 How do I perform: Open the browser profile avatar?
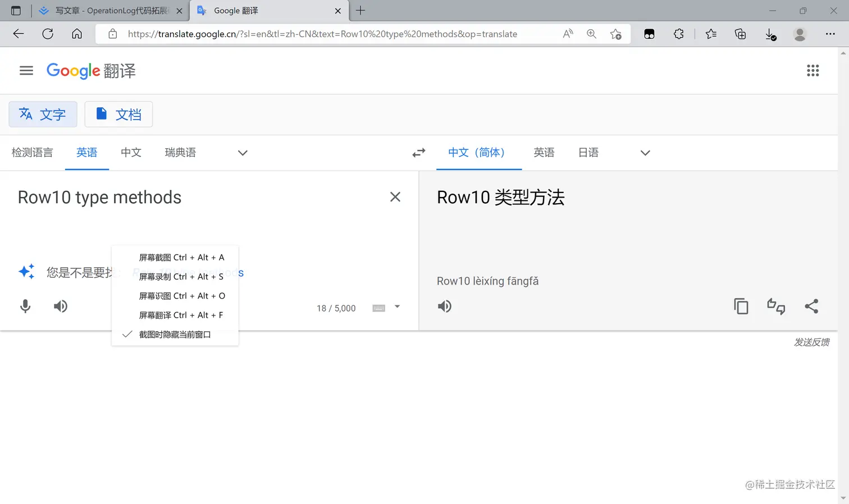click(800, 34)
